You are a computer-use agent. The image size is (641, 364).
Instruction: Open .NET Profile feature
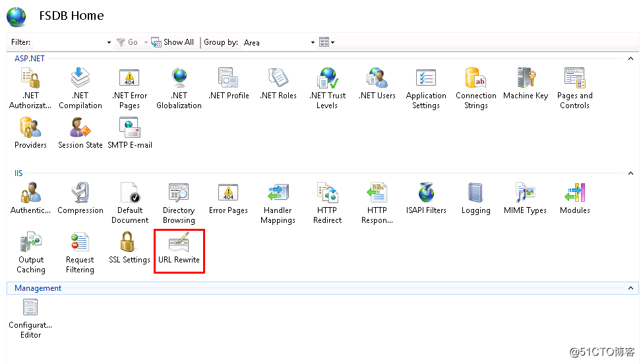(229, 84)
